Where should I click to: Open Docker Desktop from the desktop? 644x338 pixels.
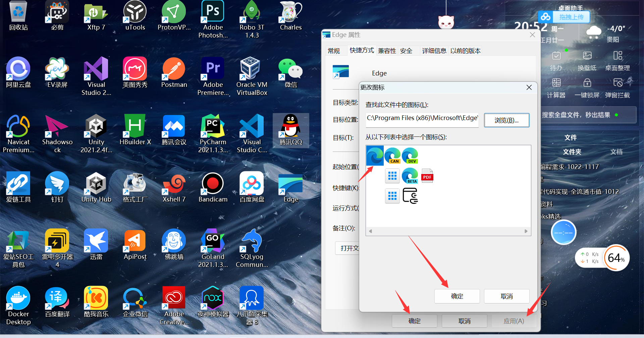[x=18, y=298]
